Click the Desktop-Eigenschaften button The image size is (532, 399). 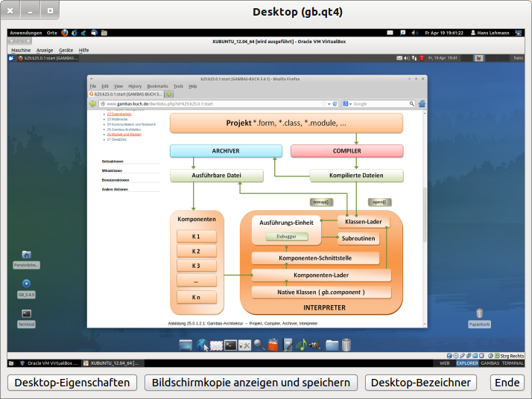73,383
